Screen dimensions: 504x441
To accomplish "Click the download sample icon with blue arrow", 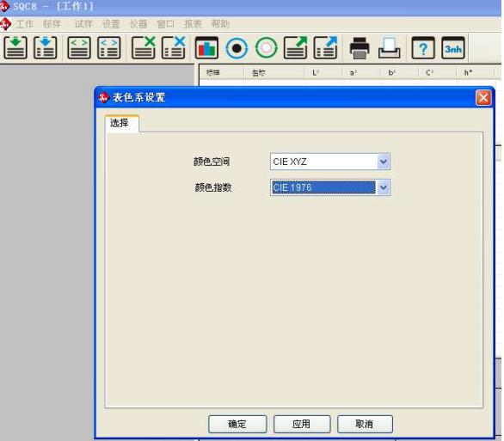I will tap(45, 48).
